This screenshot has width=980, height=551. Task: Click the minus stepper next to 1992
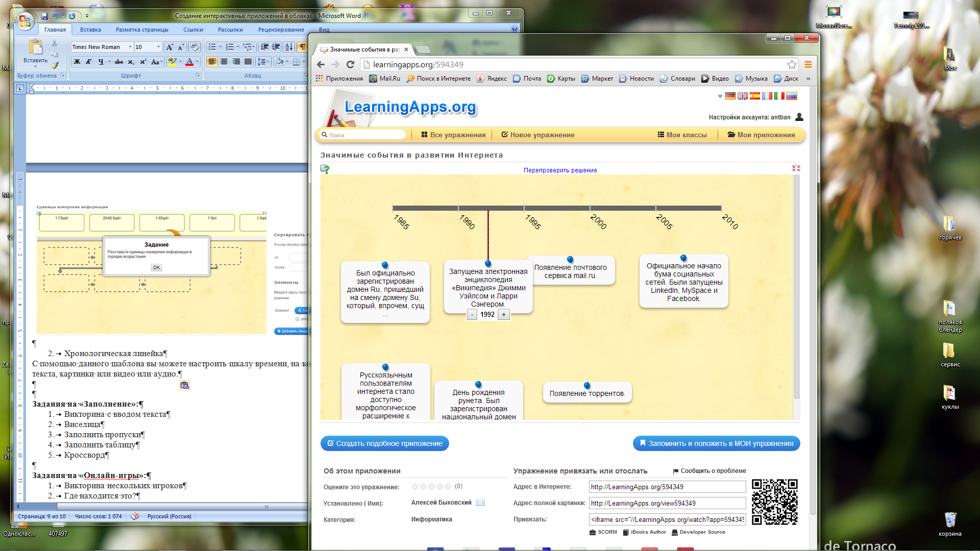pos(472,315)
